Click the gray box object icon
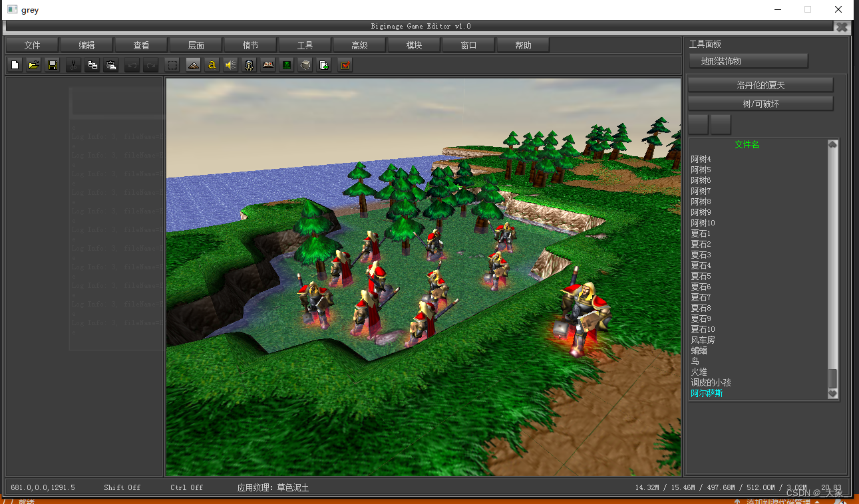859x504 pixels. click(x=305, y=65)
